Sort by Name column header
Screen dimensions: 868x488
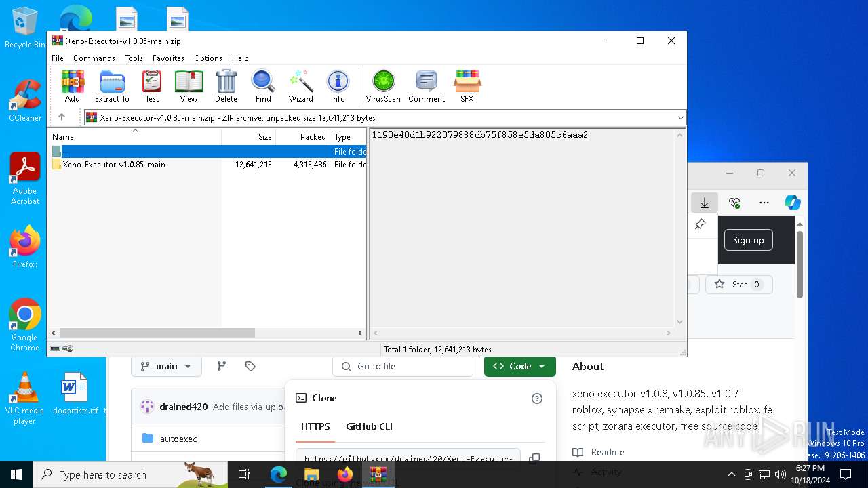coord(134,136)
